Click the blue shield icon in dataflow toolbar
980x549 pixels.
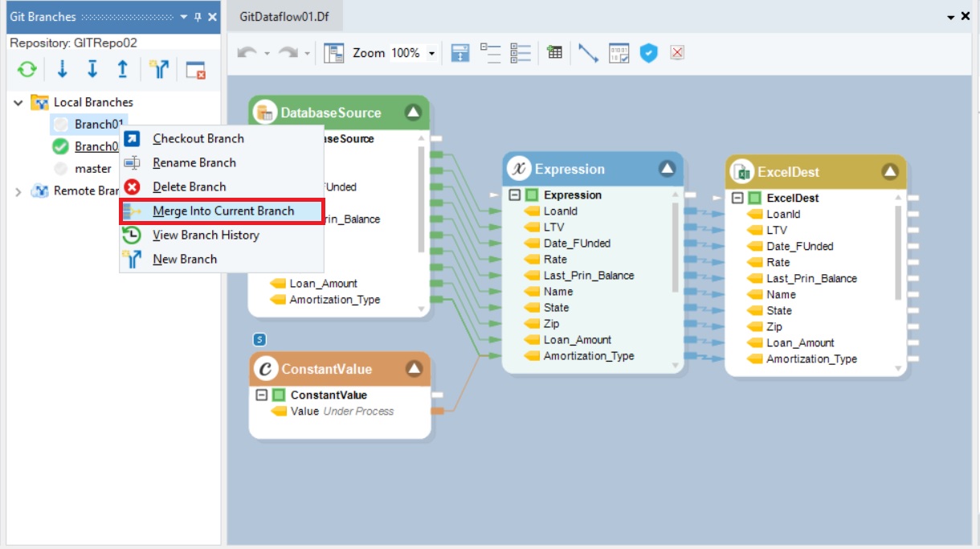click(648, 53)
